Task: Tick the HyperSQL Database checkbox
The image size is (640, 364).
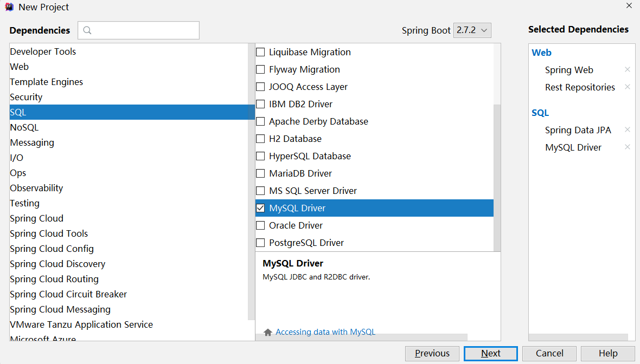Action: pyautogui.click(x=260, y=156)
